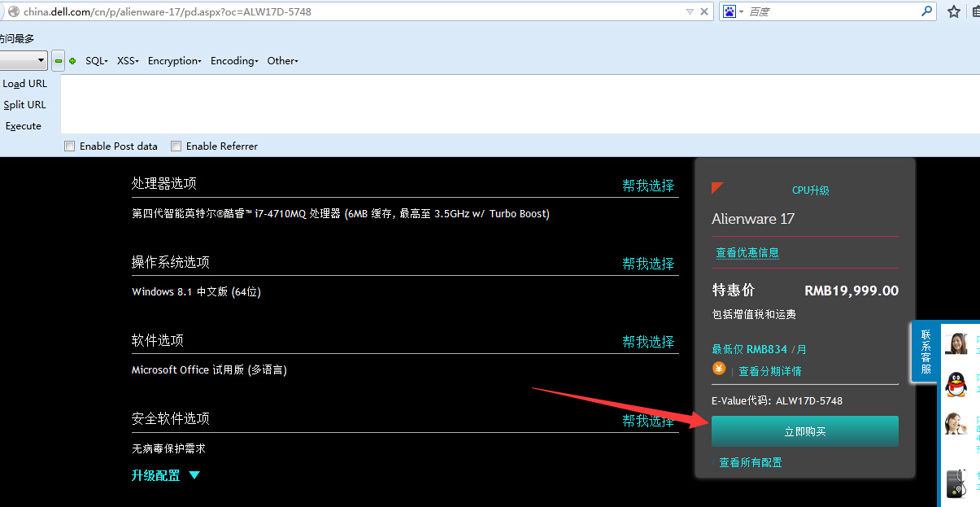Open the 联系客服 side tab

point(926,352)
